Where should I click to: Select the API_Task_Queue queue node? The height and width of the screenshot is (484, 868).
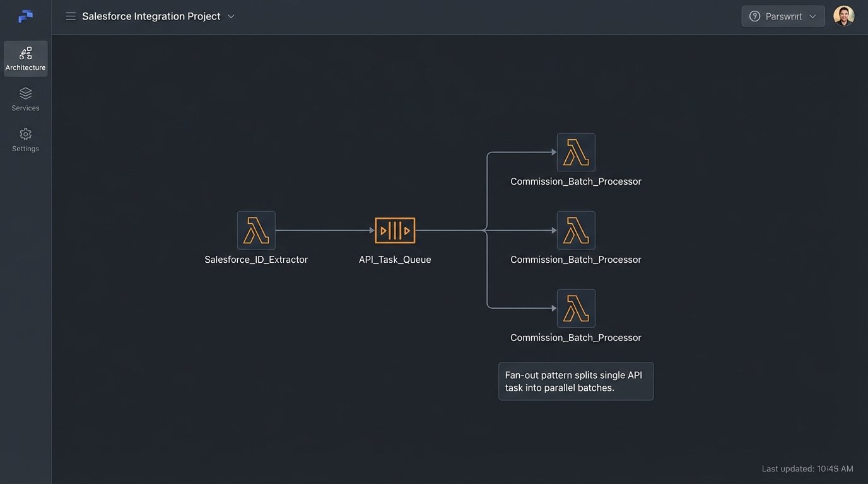pos(394,230)
